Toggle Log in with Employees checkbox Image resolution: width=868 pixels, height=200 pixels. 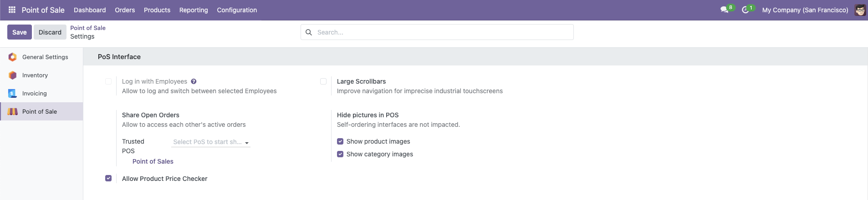pos(108,81)
